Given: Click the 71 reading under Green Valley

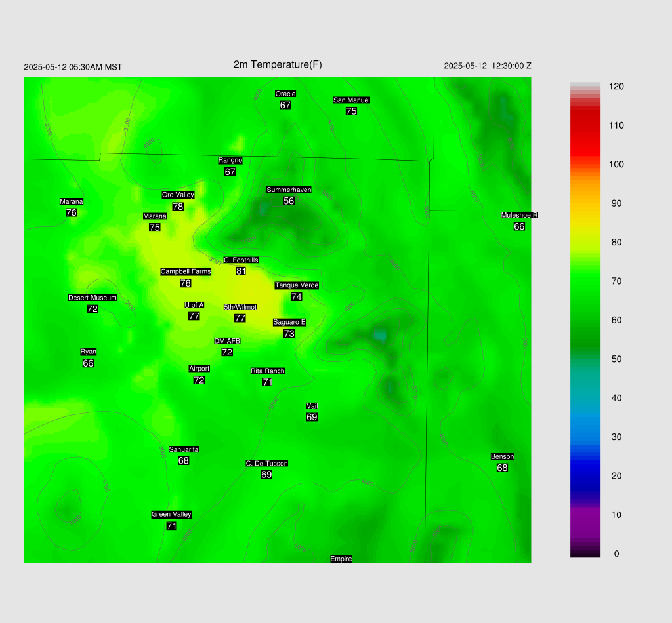Looking at the screenshot, I should point(171,526).
